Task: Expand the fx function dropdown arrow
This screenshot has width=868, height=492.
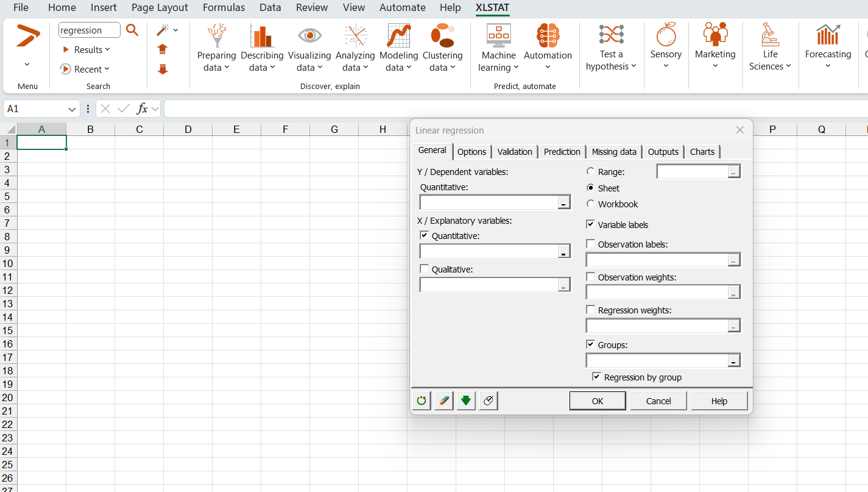Action: [155, 109]
